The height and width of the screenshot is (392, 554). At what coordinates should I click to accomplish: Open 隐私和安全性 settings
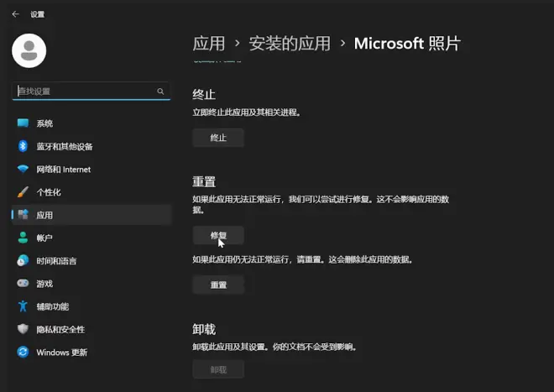(91, 329)
